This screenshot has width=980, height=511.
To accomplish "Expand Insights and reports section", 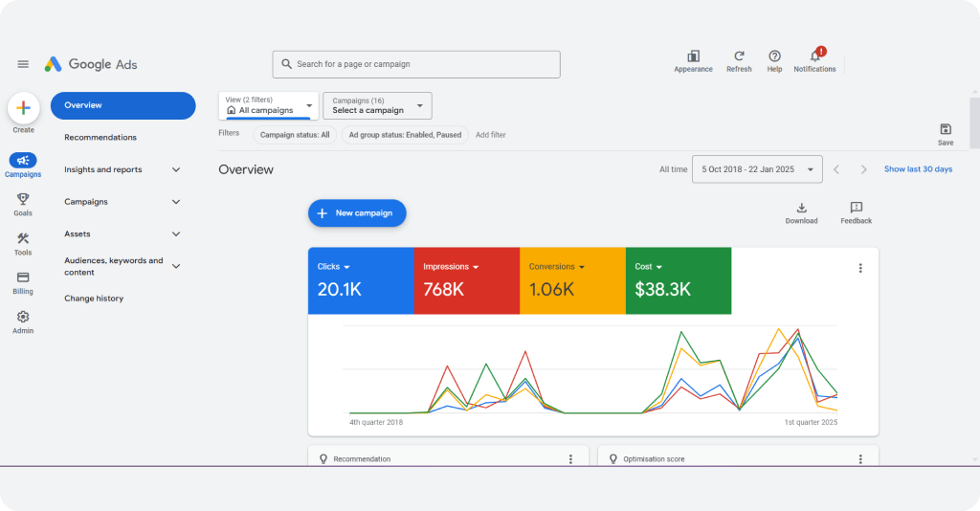I will [x=175, y=169].
